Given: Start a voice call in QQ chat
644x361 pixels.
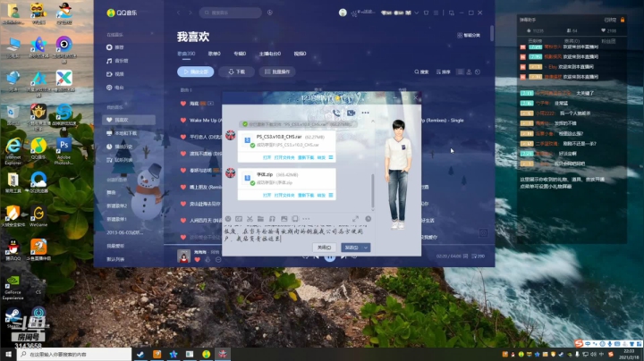Looking at the screenshot, I should click(336, 113).
